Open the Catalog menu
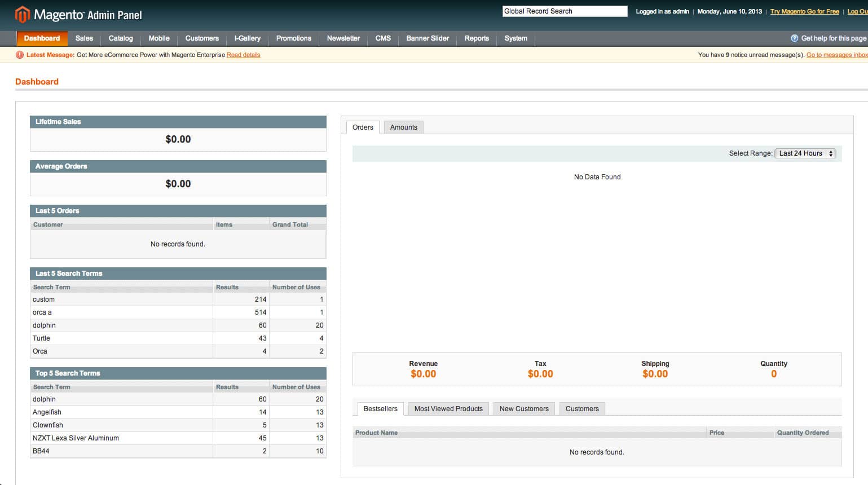This screenshot has width=868, height=485. [x=121, y=38]
